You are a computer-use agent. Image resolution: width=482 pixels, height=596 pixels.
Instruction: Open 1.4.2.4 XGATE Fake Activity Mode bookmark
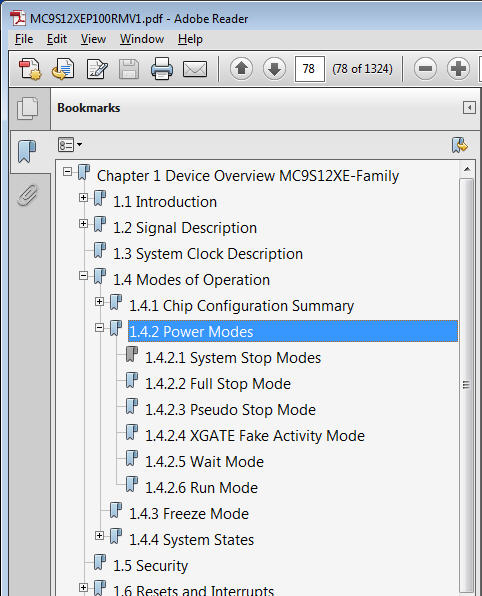[x=255, y=436]
